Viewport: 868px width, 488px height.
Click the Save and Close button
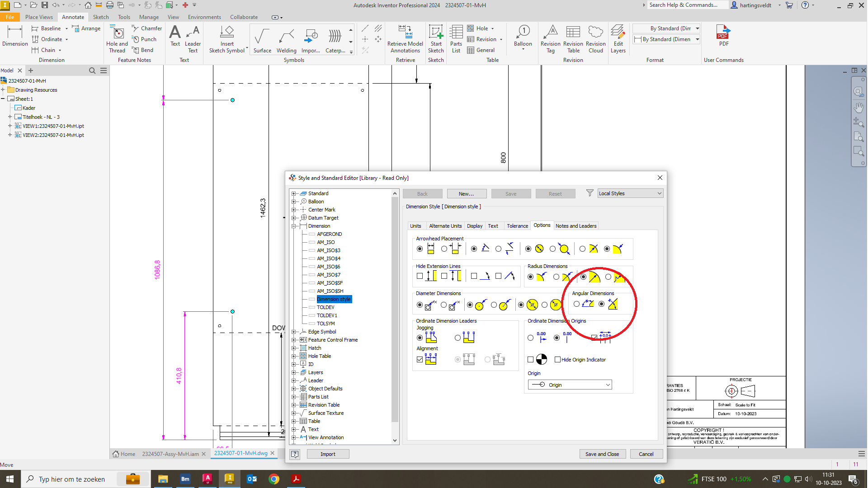602,454
